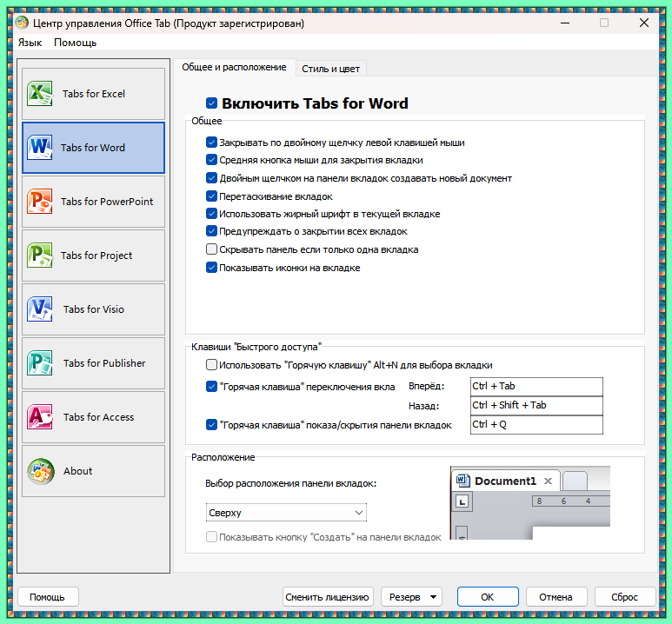Open the 'Сверху' position dropdown

coord(286,513)
